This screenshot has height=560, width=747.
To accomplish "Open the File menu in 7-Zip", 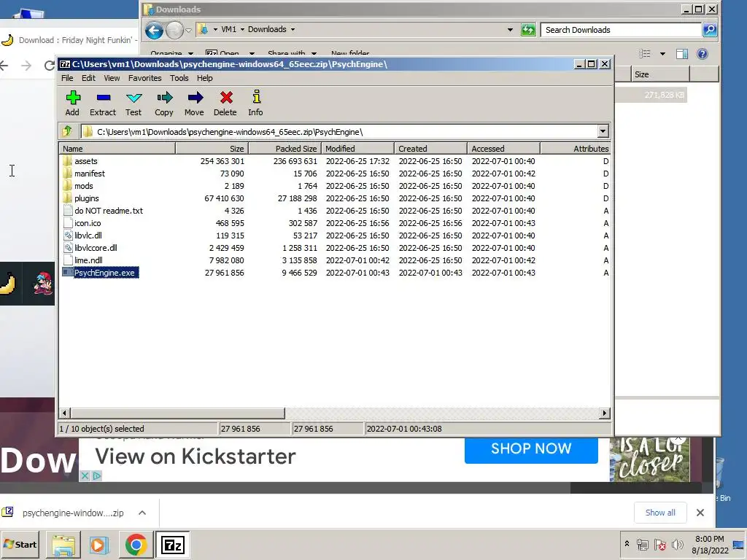I will tap(67, 78).
